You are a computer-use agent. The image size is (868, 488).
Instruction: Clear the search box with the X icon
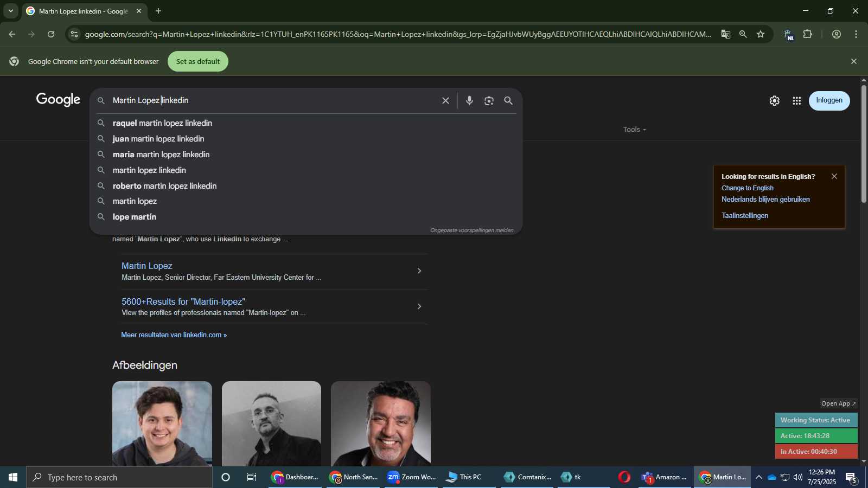tap(445, 101)
